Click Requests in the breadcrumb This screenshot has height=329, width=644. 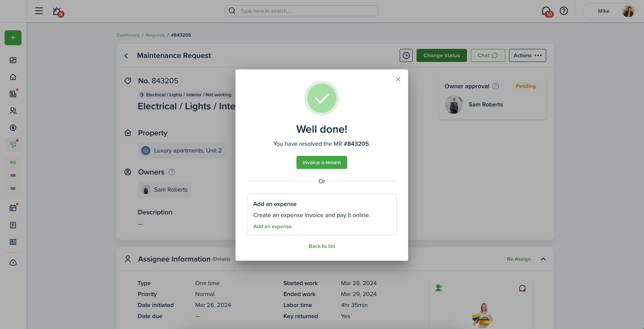tap(155, 35)
